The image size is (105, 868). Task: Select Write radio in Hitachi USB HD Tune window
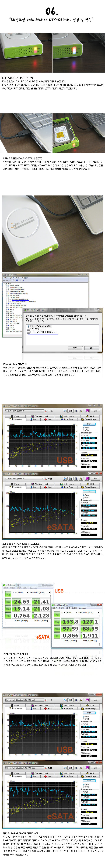click(86, 719)
